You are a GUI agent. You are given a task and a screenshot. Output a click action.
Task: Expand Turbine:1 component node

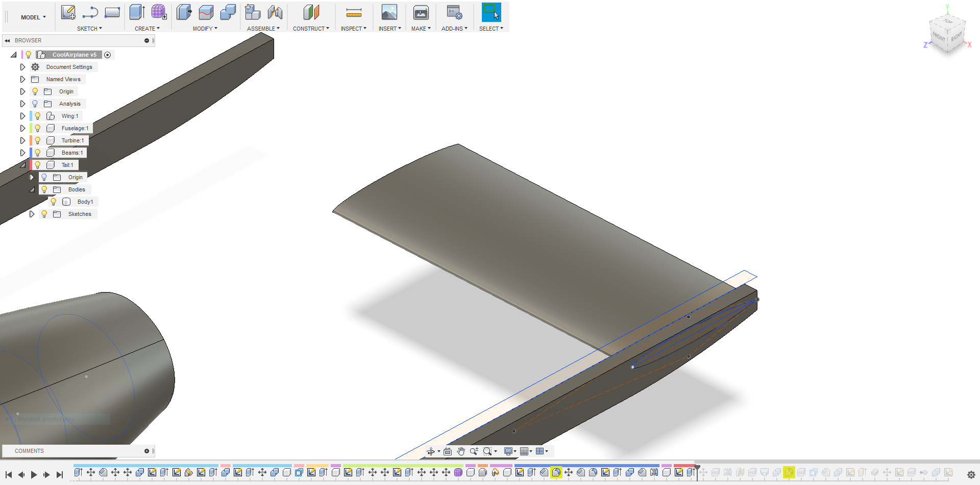click(22, 140)
